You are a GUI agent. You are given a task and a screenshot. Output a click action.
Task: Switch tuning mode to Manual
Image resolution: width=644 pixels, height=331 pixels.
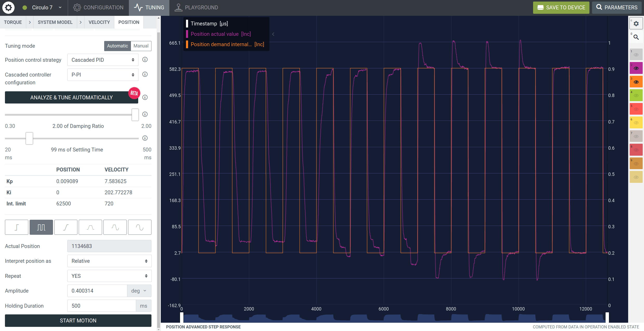click(x=141, y=46)
